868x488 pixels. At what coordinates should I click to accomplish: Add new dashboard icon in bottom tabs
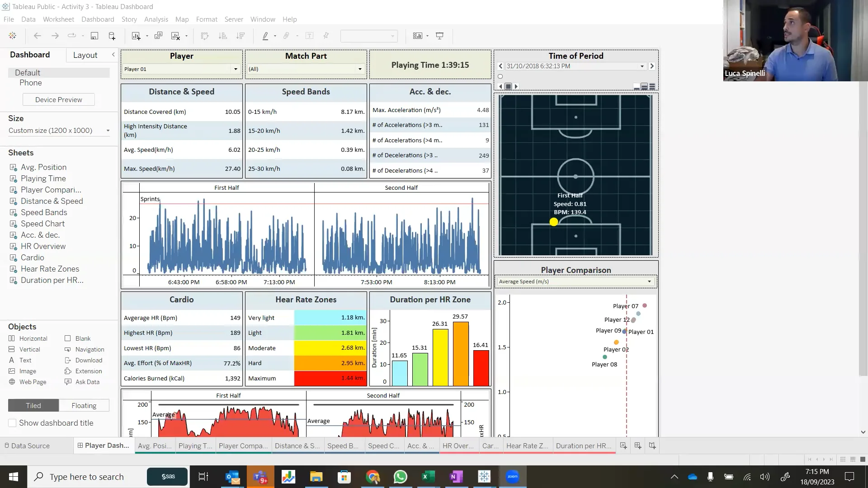(x=638, y=446)
